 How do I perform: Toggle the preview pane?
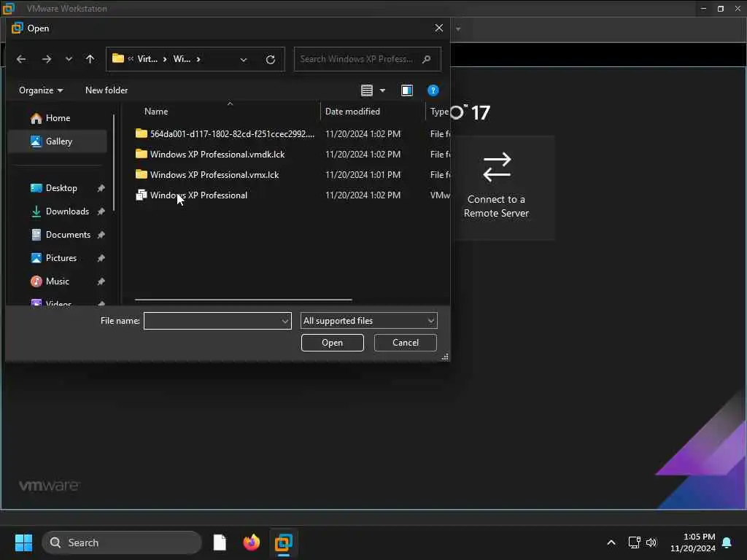407,90
